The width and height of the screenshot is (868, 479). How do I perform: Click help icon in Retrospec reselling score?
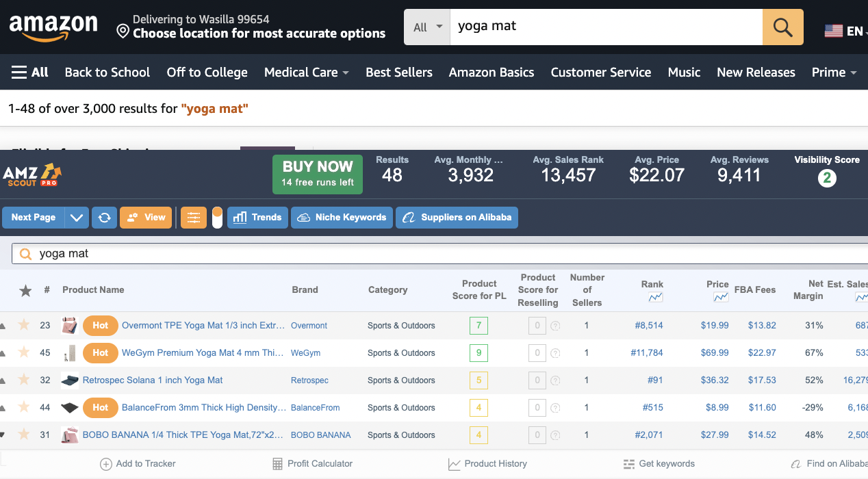(x=555, y=380)
